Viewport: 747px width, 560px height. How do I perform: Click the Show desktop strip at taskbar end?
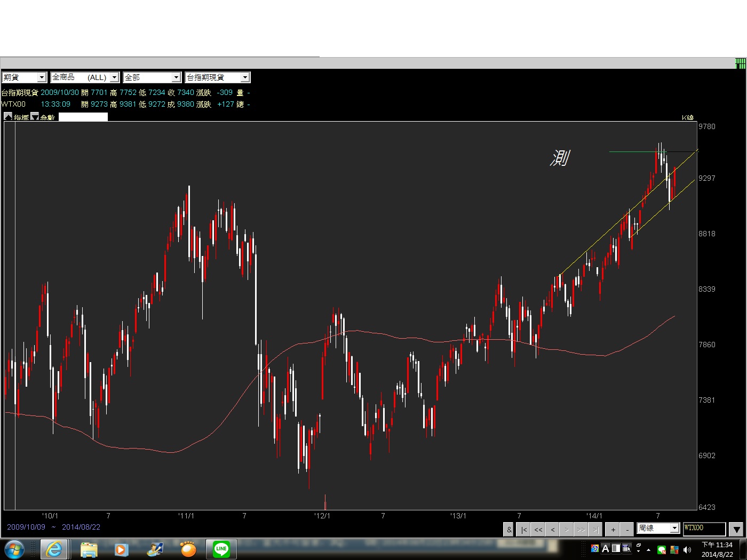click(x=743, y=549)
